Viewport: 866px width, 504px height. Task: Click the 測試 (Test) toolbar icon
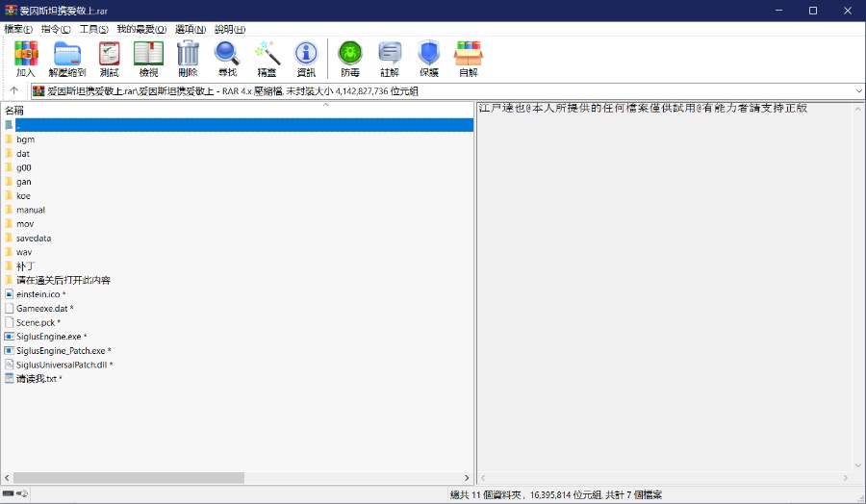(x=110, y=59)
